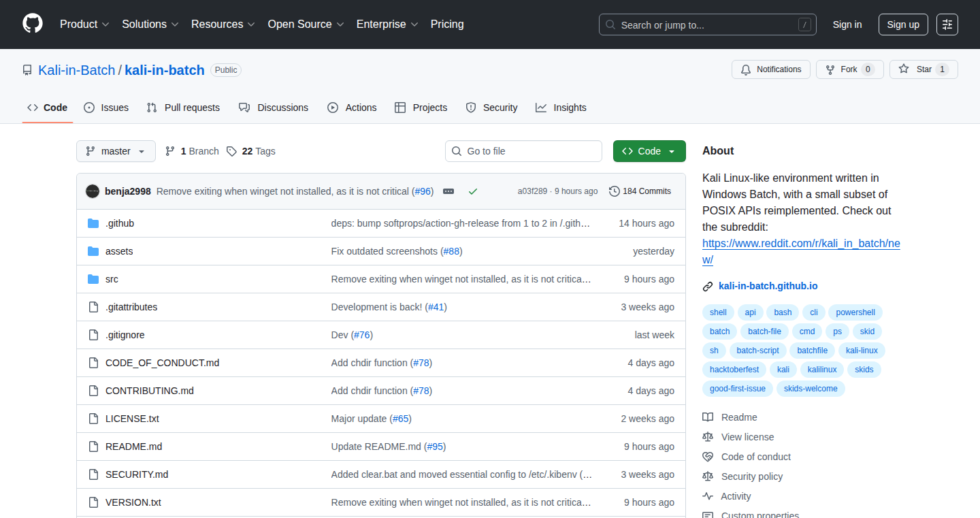Expand the Solutions menu
The width and height of the screenshot is (980, 518).
click(150, 24)
